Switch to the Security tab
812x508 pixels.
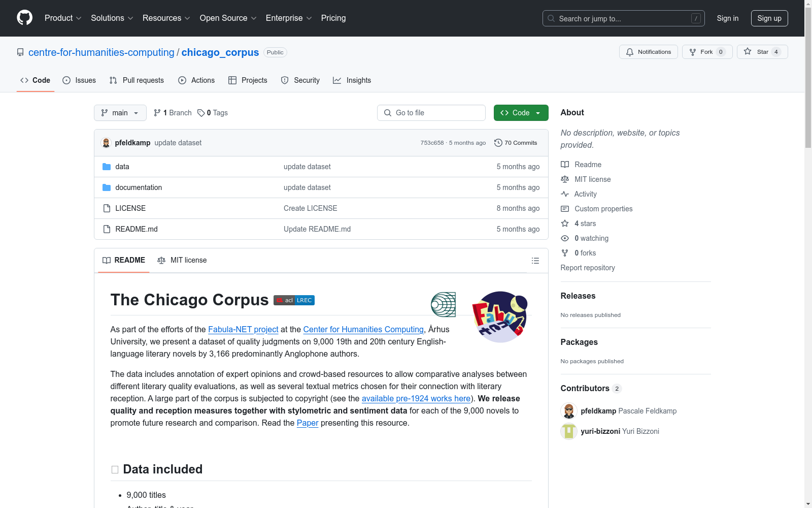[x=300, y=80]
